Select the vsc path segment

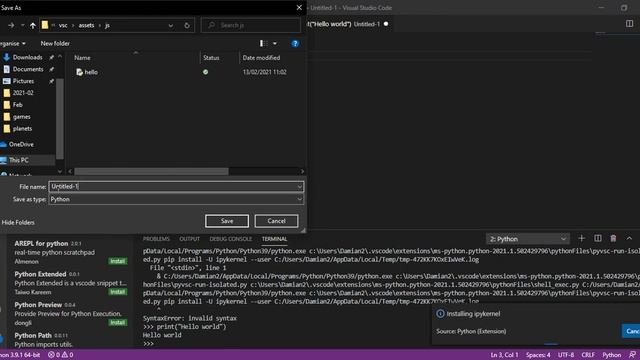63,25
